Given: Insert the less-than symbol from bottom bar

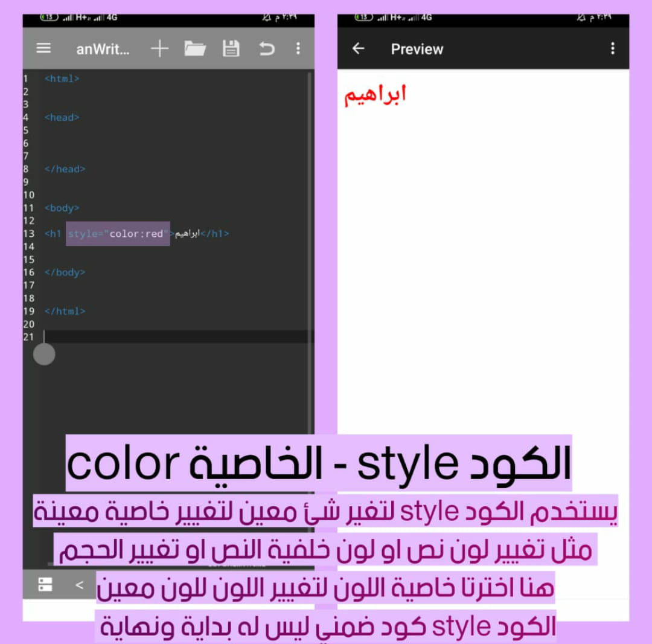Looking at the screenshot, I should point(79,585).
